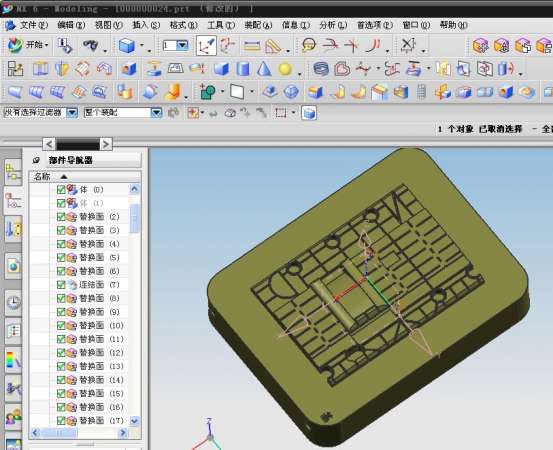
Task: Toggle checkbox for 替换面 (17)
Action: click(61, 421)
